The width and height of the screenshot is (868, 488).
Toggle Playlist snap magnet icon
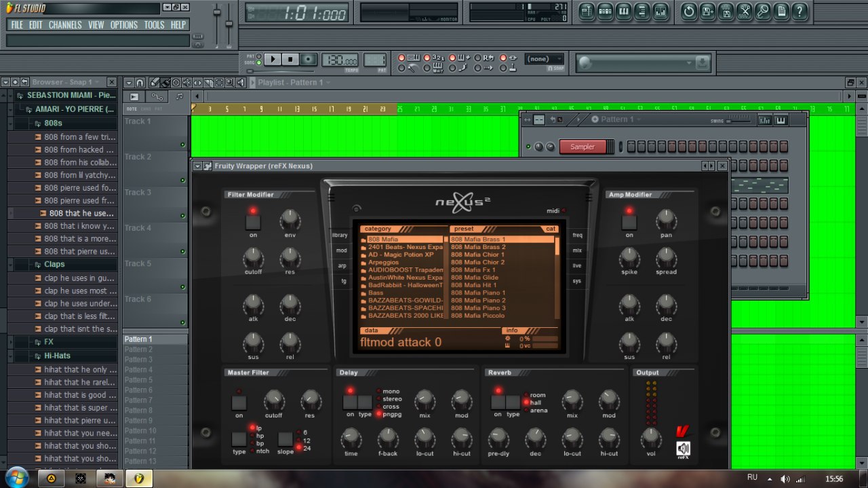pyautogui.click(x=140, y=82)
